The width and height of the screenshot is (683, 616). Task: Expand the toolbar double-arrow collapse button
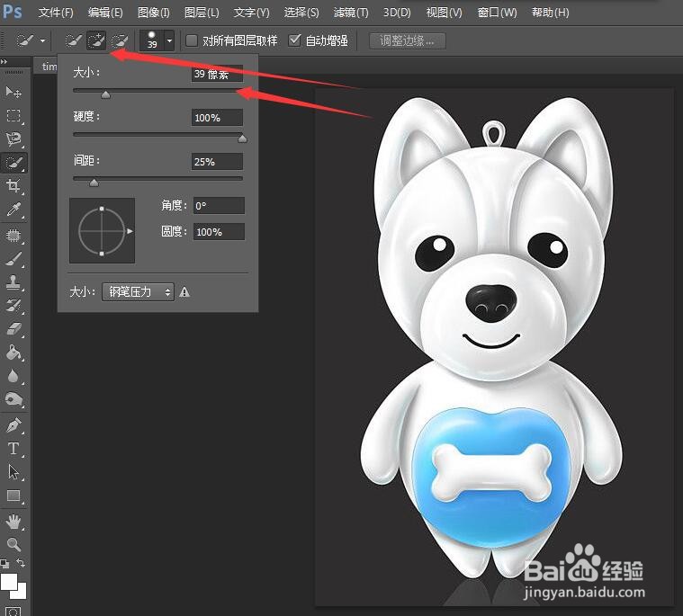pyautogui.click(x=4, y=62)
